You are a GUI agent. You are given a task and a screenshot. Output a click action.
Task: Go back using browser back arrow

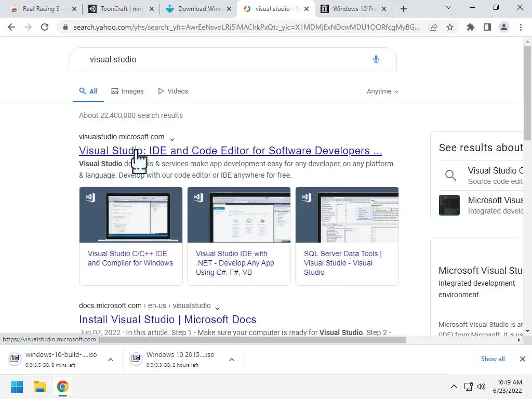pos(11,27)
